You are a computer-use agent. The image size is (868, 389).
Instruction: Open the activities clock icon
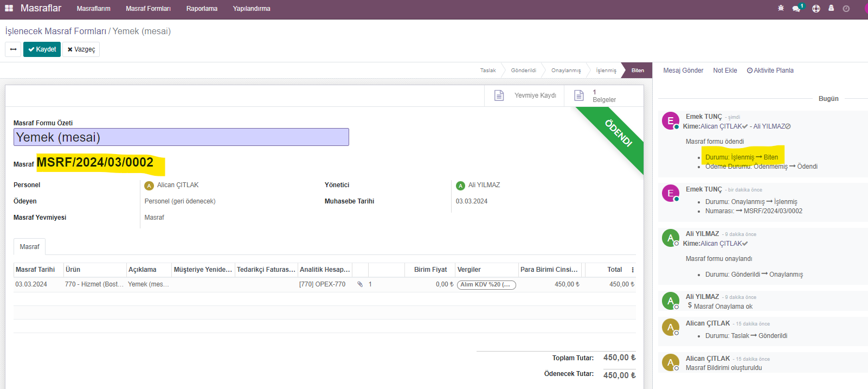[846, 9]
